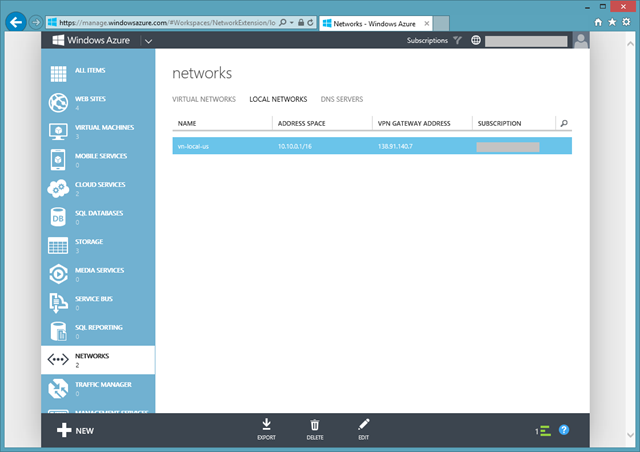Click the browser address bar URL

click(167, 23)
